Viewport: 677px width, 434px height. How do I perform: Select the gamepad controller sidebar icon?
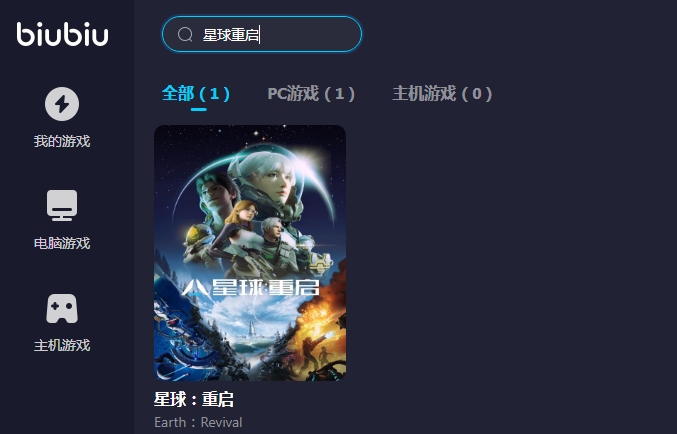[62, 308]
